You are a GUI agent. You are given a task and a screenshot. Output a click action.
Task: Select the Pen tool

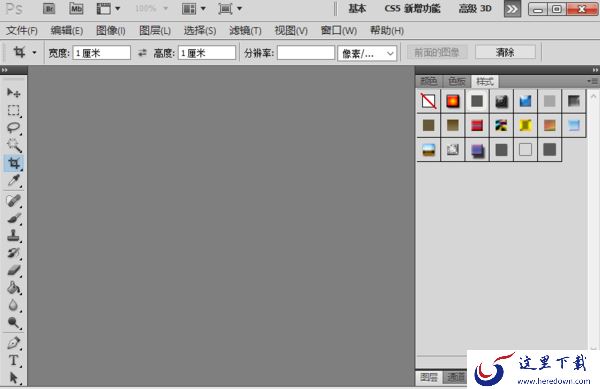[13, 343]
